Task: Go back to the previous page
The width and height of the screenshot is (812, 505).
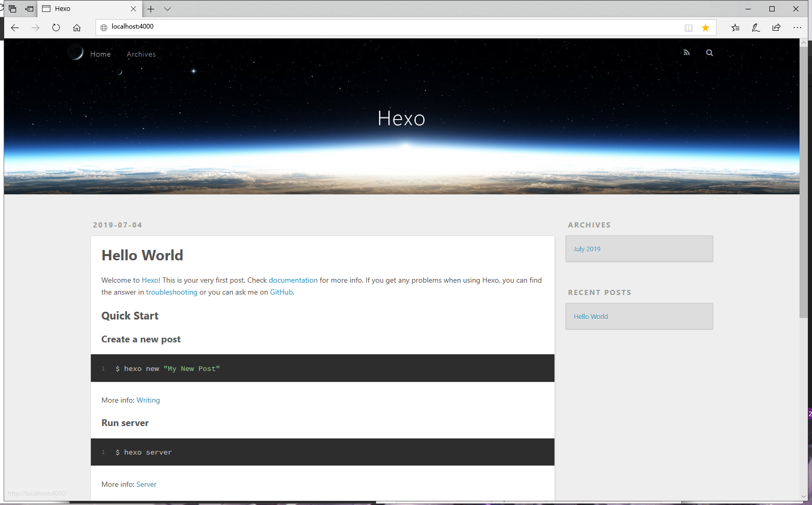Action: coord(15,28)
